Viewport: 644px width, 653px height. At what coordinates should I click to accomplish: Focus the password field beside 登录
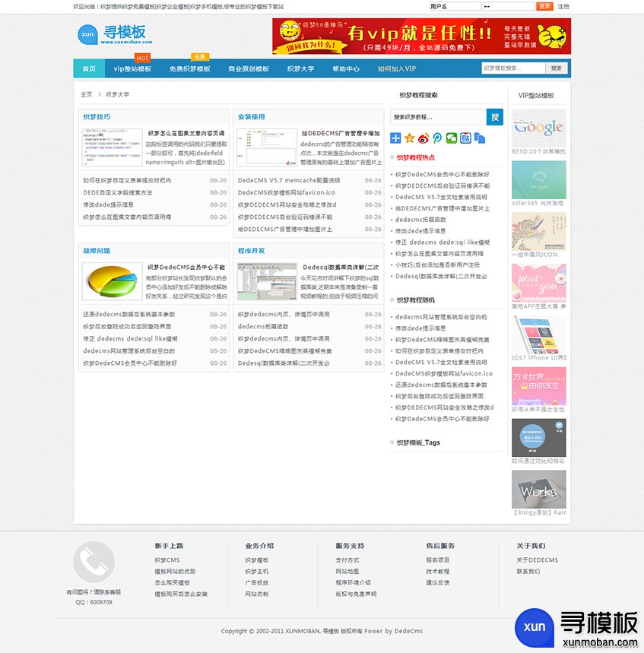[x=509, y=6]
